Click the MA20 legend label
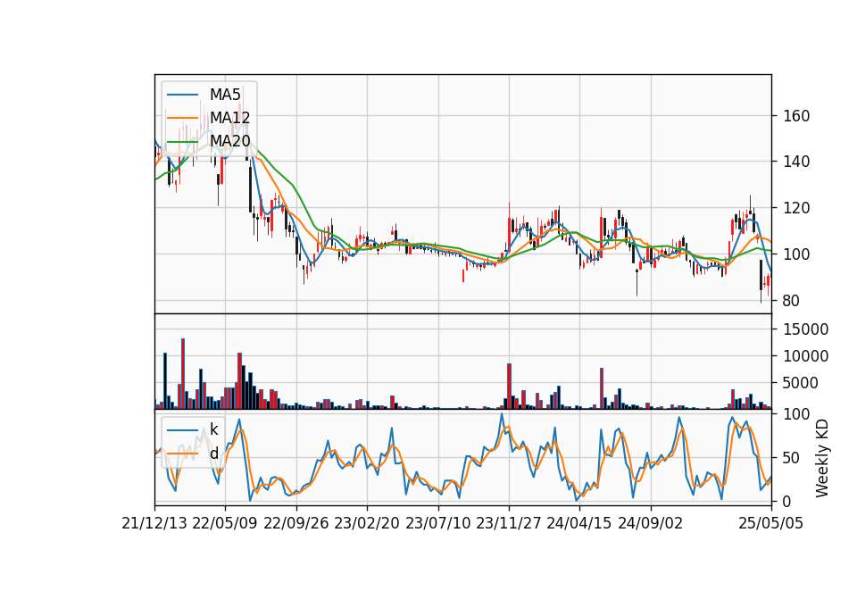This screenshot has width=857, height=616. point(229,141)
